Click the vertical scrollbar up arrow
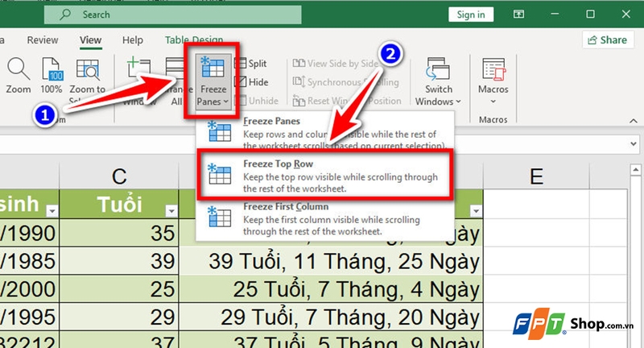 635,169
